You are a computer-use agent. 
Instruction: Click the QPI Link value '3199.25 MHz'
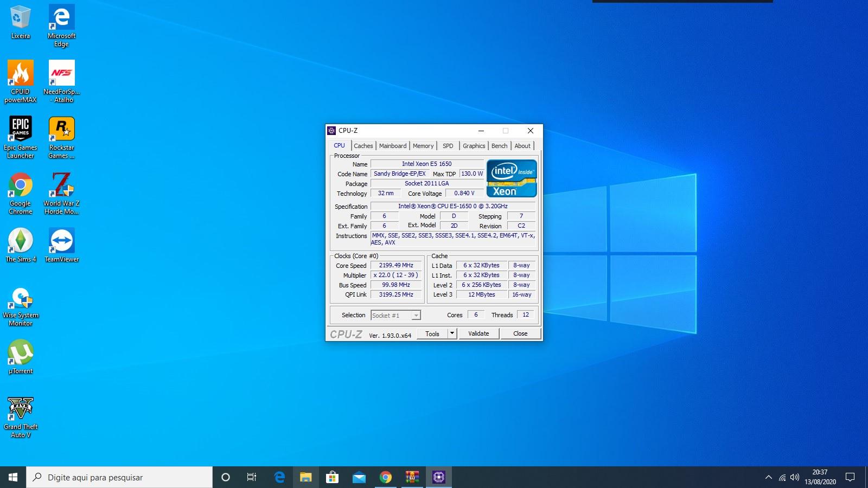(397, 294)
